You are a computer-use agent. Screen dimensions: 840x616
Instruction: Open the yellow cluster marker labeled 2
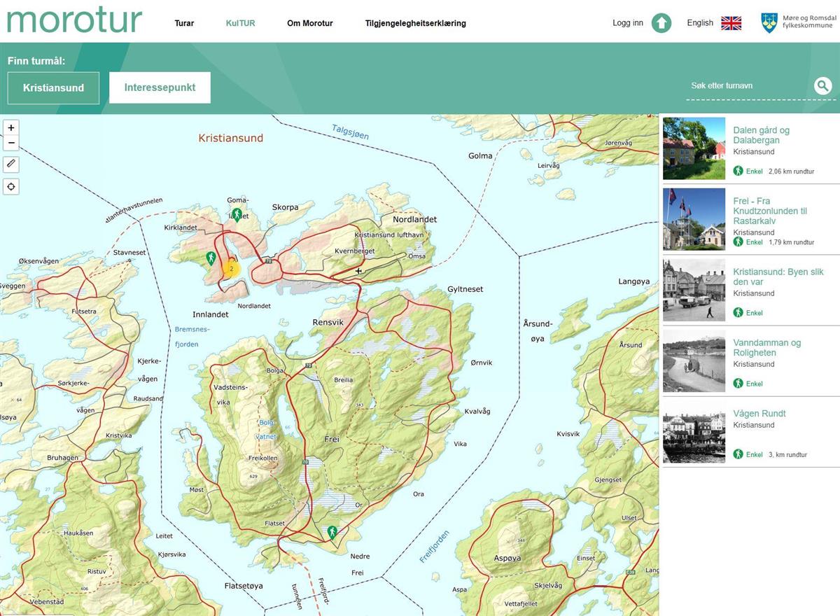231,268
